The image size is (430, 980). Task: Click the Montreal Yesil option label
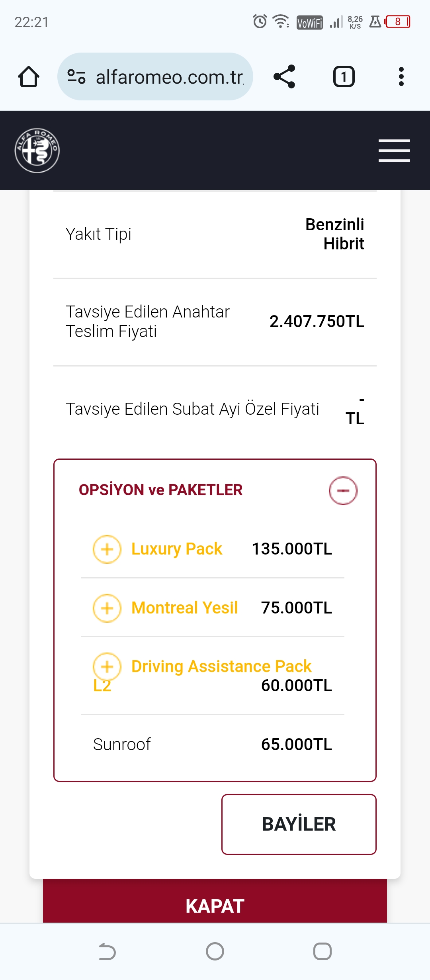pos(185,608)
